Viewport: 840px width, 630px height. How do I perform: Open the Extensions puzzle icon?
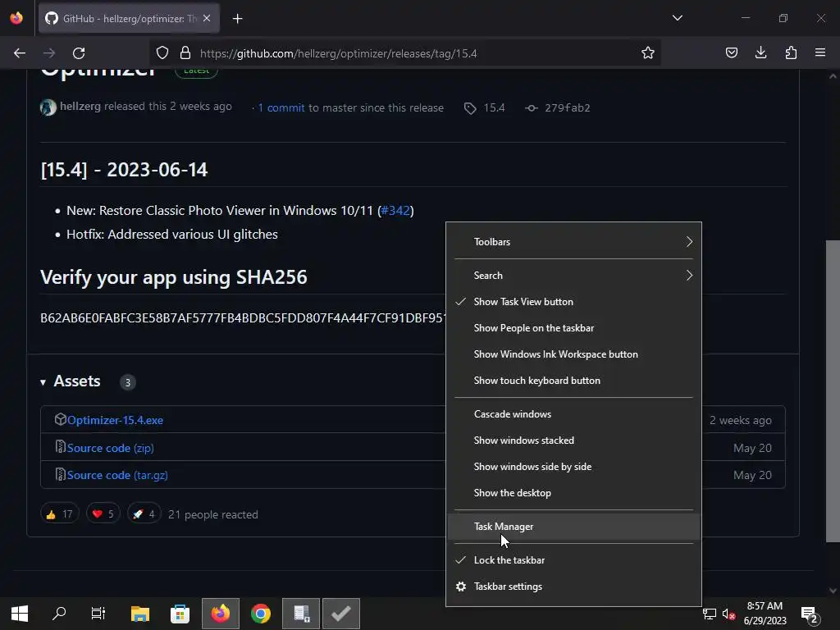click(791, 53)
